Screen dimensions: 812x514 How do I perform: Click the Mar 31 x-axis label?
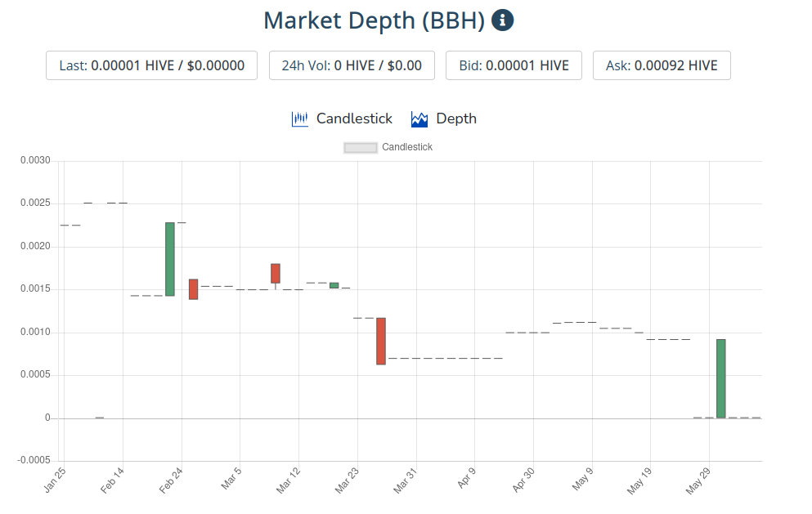[x=406, y=480]
